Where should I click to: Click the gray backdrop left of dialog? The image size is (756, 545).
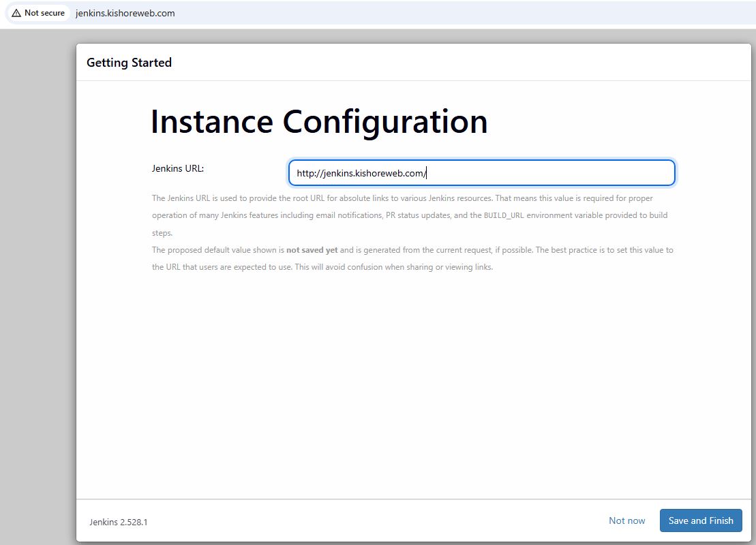[37, 272]
